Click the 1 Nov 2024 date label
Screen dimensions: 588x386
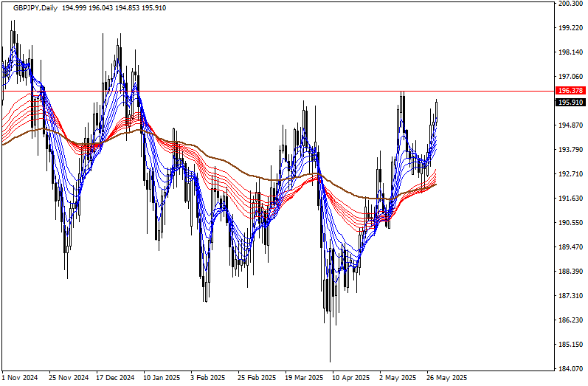click(x=20, y=378)
